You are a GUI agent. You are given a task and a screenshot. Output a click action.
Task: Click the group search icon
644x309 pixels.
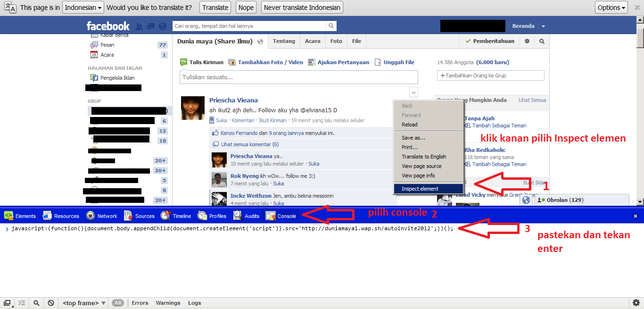click(542, 41)
